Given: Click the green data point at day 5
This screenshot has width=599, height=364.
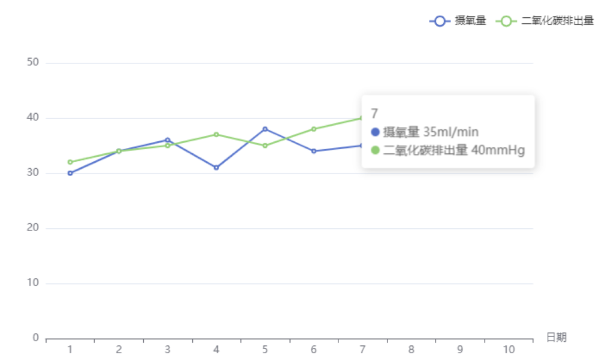Looking at the screenshot, I should coord(265,145).
